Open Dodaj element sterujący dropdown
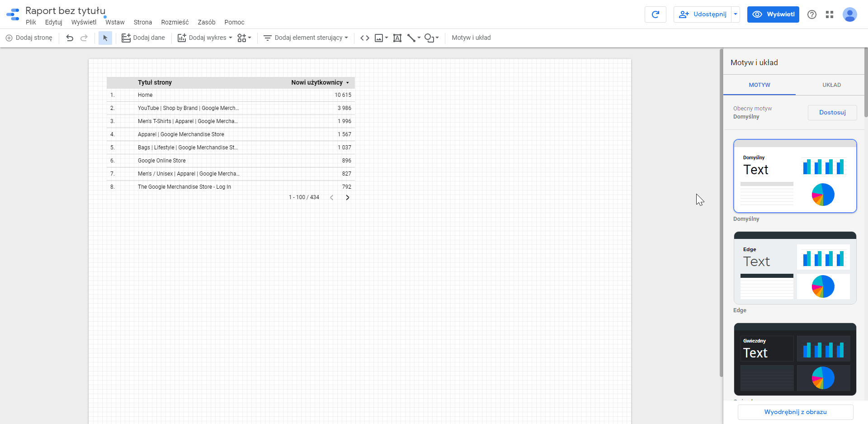868x424 pixels. coord(306,38)
